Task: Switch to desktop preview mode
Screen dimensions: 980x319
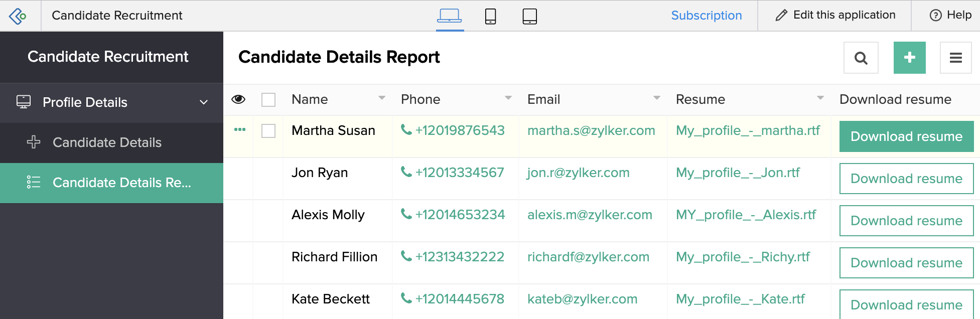Action: click(x=449, y=16)
